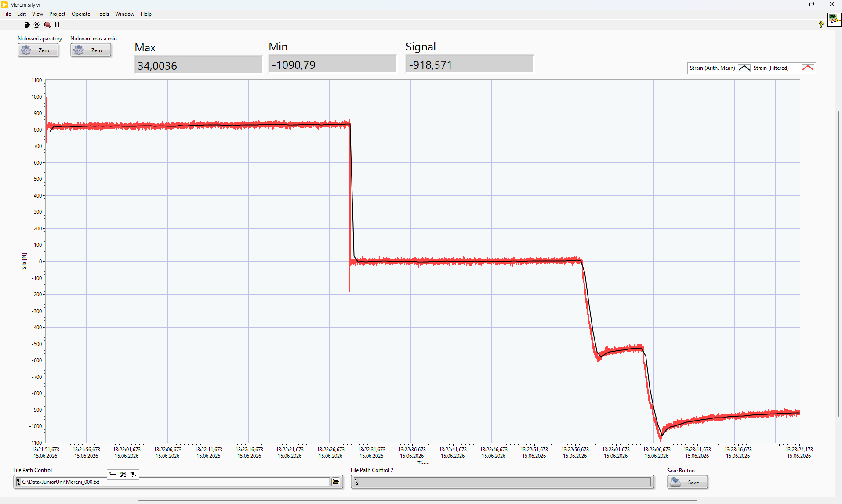Select the graph zoom magnifier tool
The image size is (842, 504).
[x=123, y=474]
